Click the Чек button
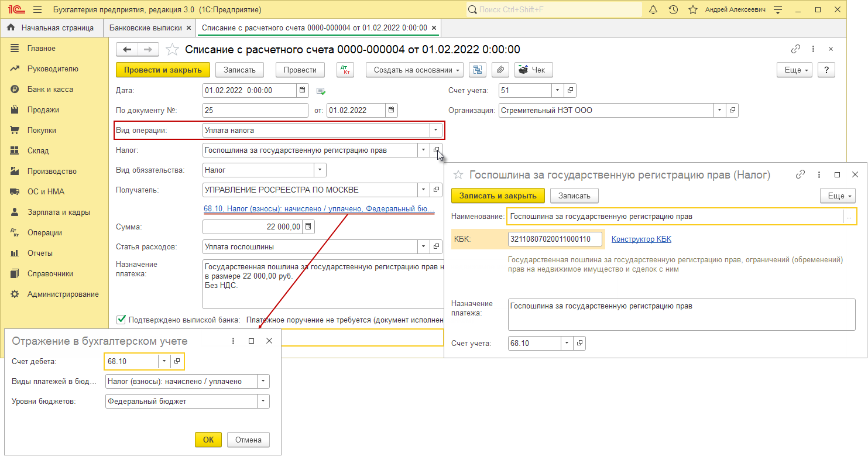This screenshot has width=868, height=456. (x=533, y=70)
